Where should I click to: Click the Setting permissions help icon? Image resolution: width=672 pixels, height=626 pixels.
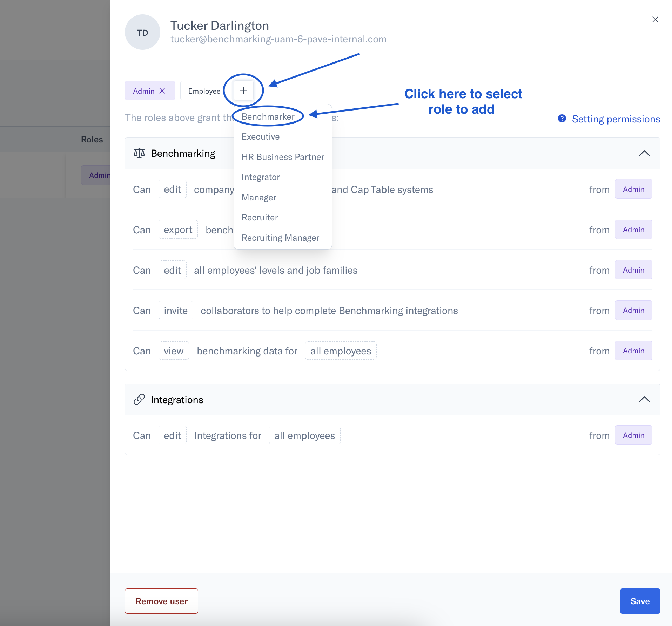coord(562,119)
